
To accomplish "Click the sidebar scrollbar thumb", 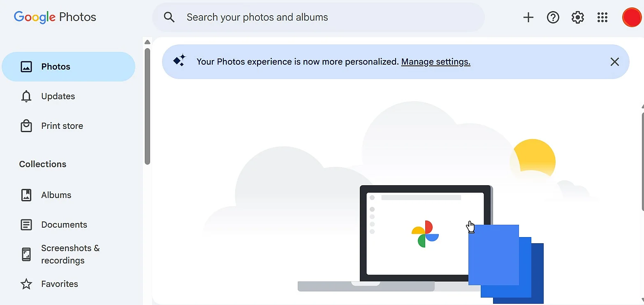I will (x=147, y=107).
